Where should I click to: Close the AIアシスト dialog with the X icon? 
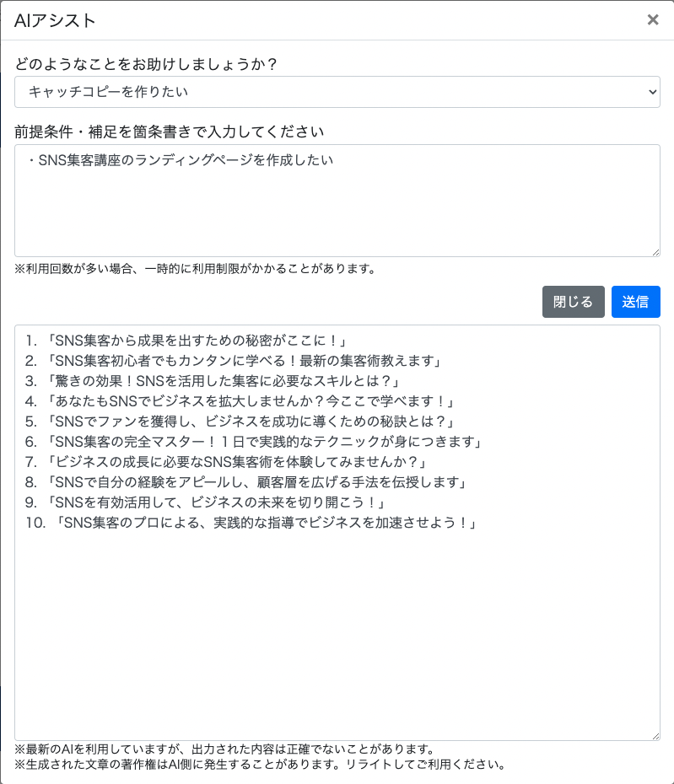coord(652,20)
